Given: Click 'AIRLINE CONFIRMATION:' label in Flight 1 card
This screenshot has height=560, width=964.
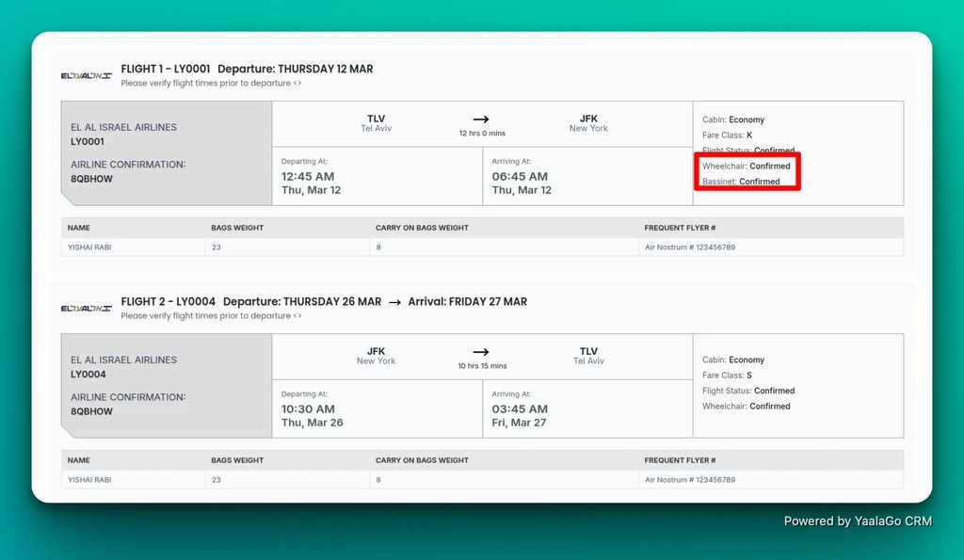Looking at the screenshot, I should click(x=128, y=165).
